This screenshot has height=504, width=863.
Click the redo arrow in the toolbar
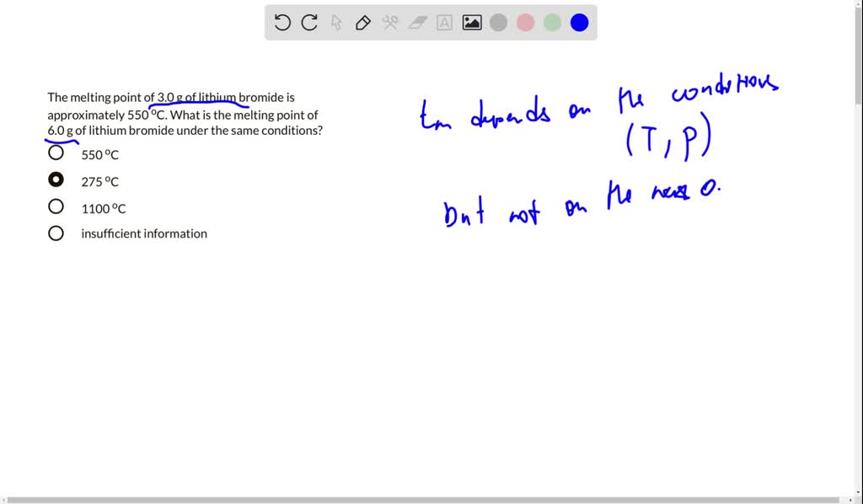tap(310, 23)
